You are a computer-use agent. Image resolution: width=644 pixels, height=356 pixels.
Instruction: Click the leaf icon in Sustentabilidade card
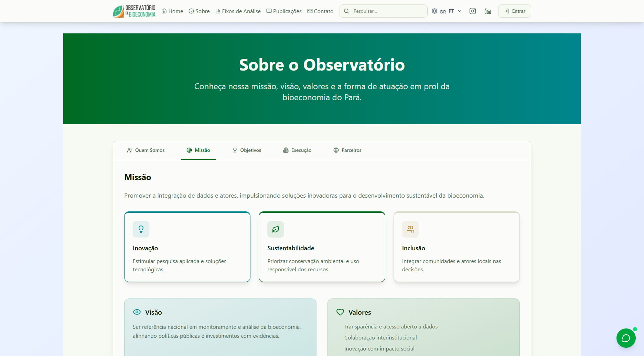[x=276, y=229]
